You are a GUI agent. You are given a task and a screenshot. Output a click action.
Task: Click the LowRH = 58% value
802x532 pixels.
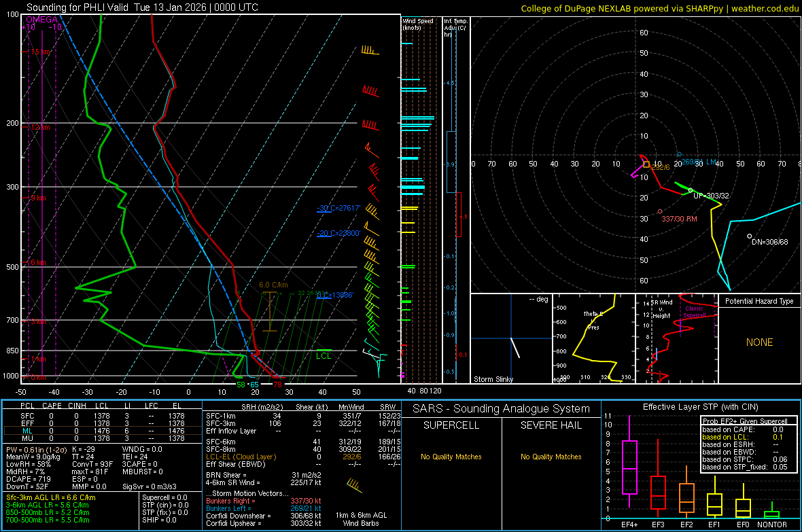tap(28, 464)
